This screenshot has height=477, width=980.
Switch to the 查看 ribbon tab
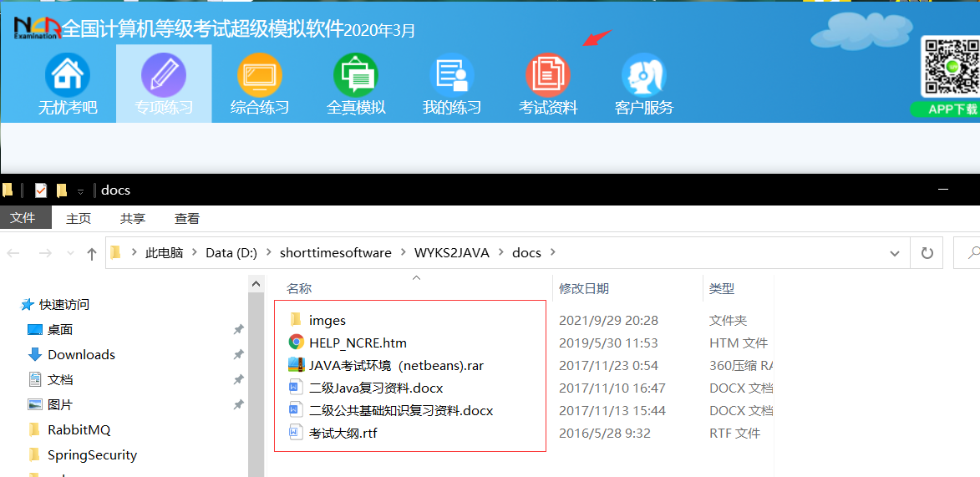[187, 218]
